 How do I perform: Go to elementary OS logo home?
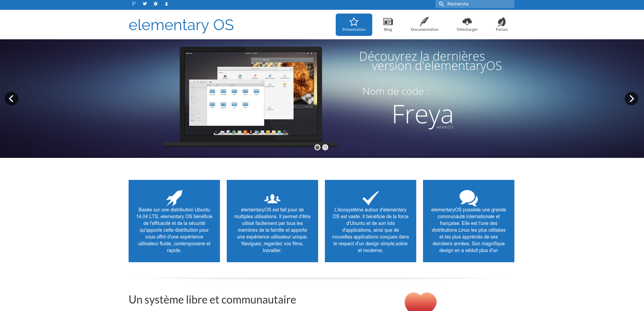click(x=181, y=25)
